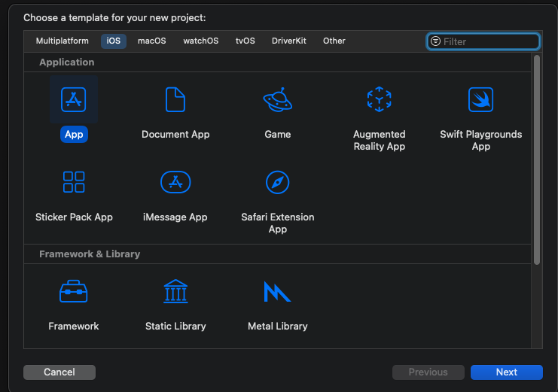
Task: Pick the Game template UFO icon
Action: pos(278,99)
